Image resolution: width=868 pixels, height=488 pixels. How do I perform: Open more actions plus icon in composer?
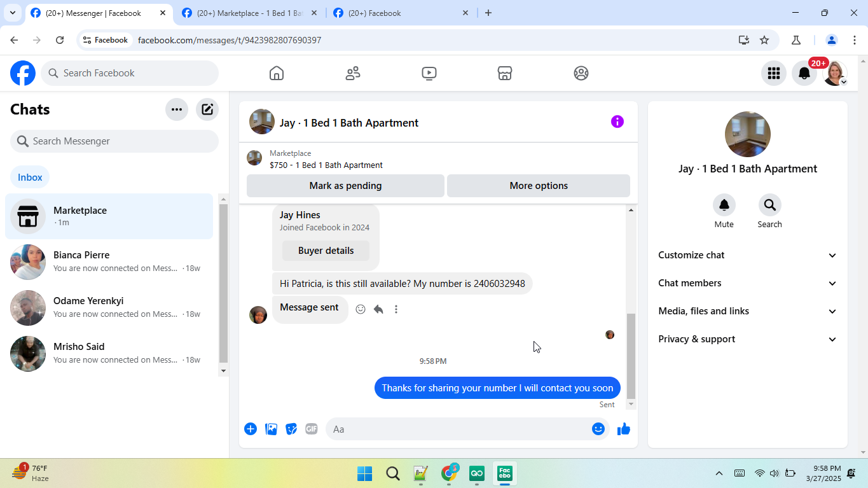point(251,429)
